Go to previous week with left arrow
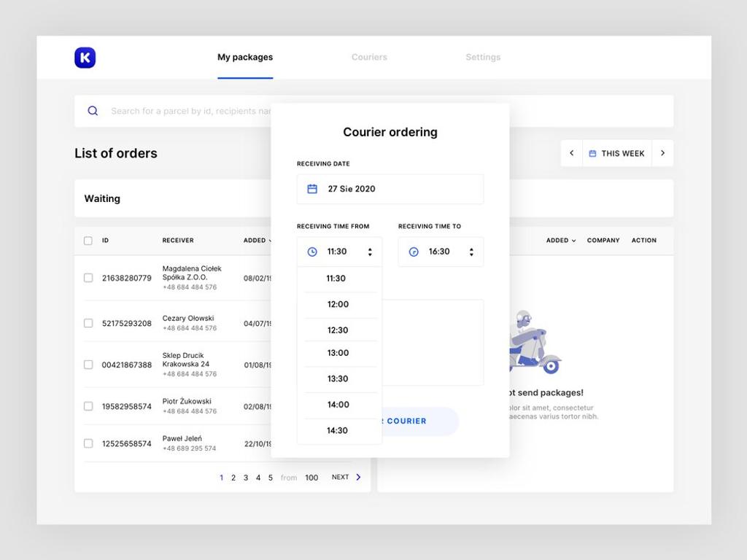This screenshot has width=747, height=560. (x=572, y=153)
